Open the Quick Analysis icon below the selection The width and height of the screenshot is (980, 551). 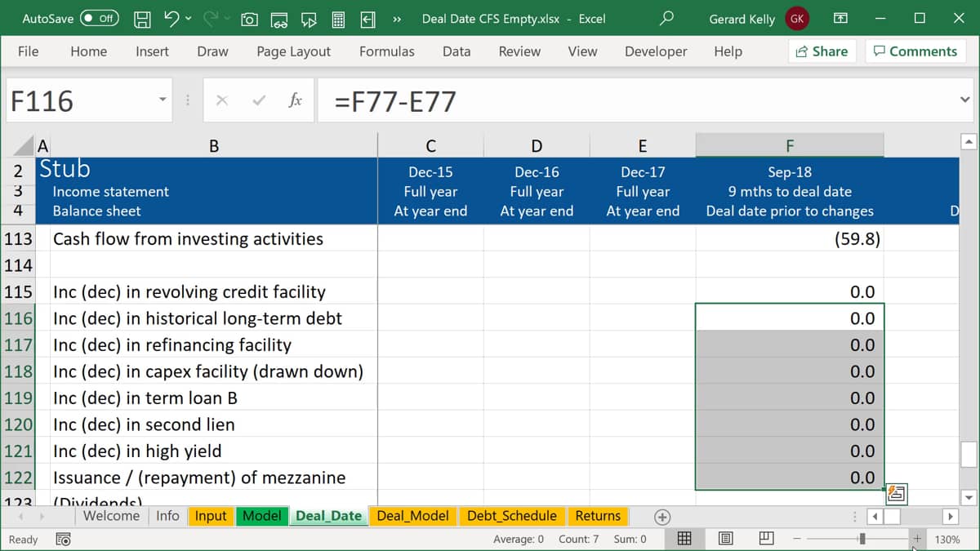pyautogui.click(x=896, y=495)
